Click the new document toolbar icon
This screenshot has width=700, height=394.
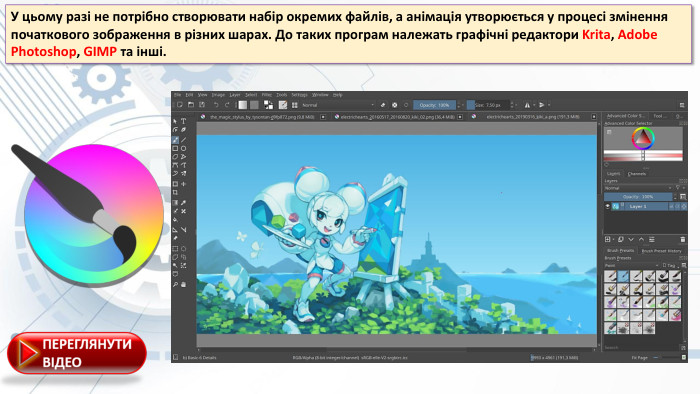179,105
